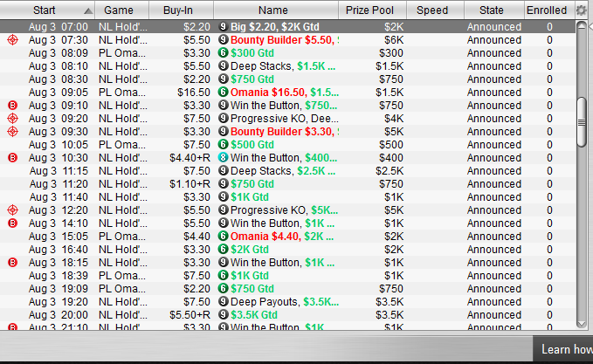This screenshot has width=593, height=364.
Task: Sort list by Enrolled column header
Action: [547, 10]
